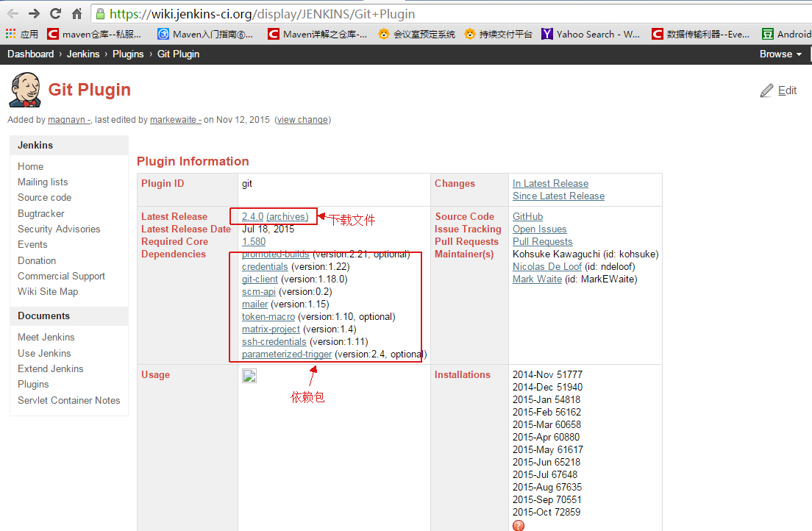Go to Plugins breadcrumb
812x531 pixels.
point(128,54)
